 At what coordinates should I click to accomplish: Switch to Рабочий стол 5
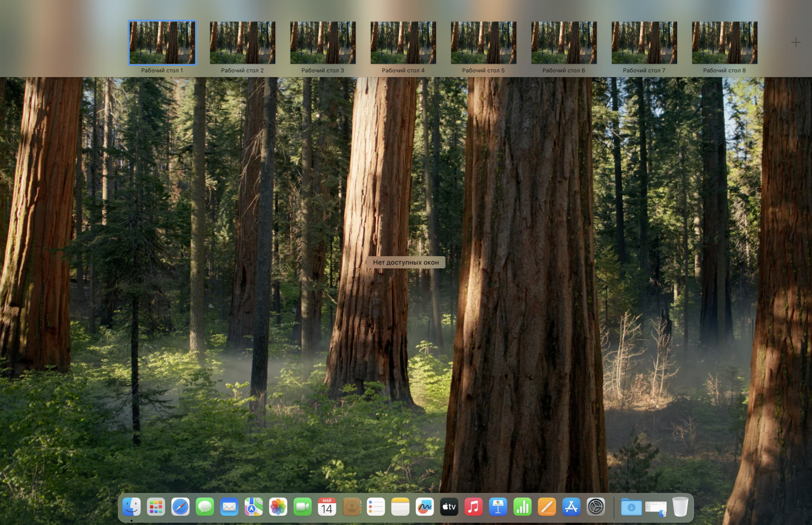click(x=484, y=43)
